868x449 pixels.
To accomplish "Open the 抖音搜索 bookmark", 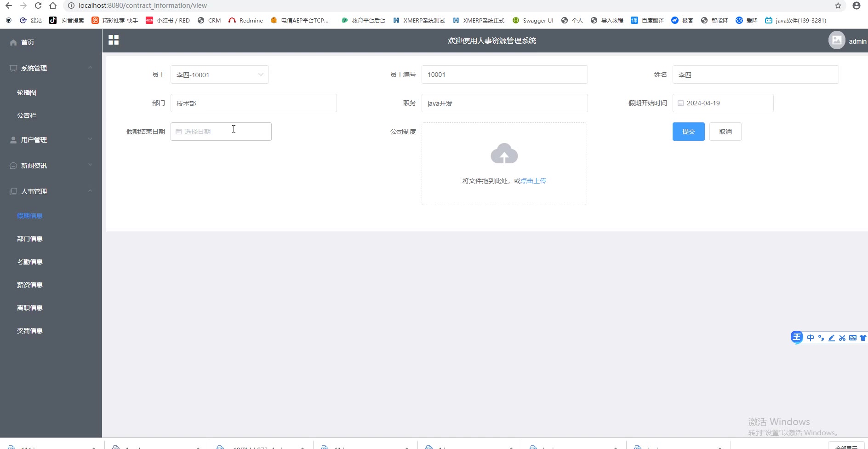I will click(x=67, y=20).
